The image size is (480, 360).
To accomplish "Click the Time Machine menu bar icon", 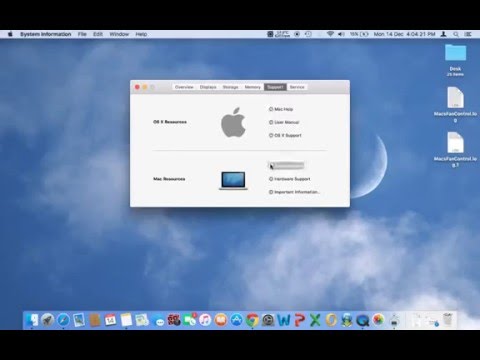I will click(x=308, y=34).
